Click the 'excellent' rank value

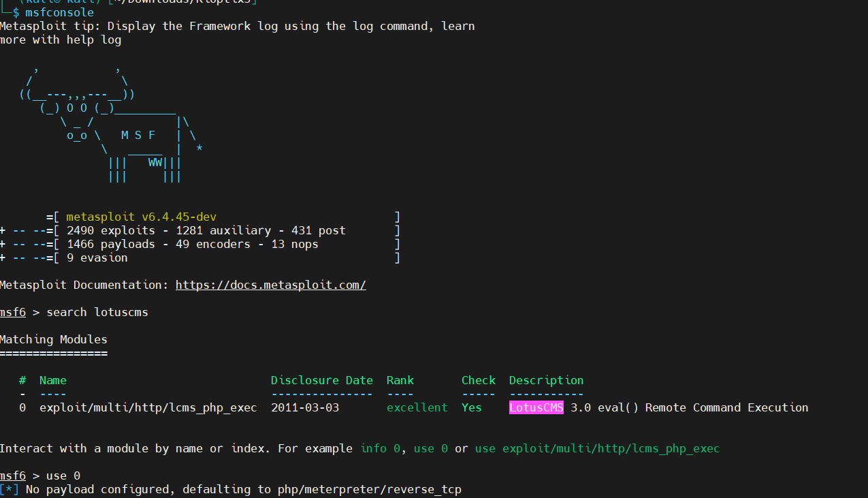(417, 407)
